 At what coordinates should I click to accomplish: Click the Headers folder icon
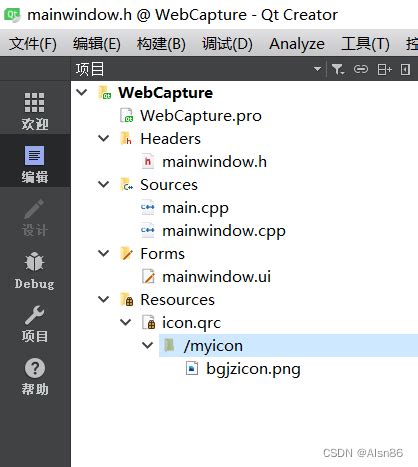pos(126,138)
